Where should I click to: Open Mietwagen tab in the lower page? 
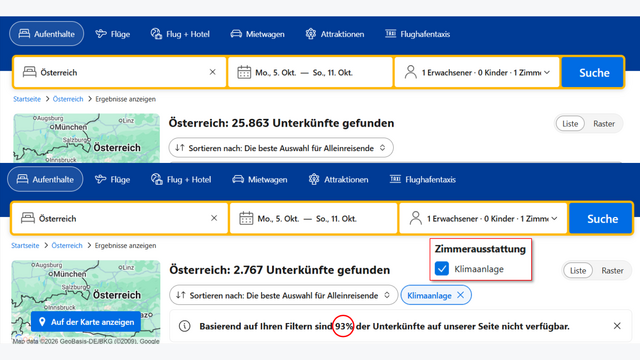[x=260, y=179]
